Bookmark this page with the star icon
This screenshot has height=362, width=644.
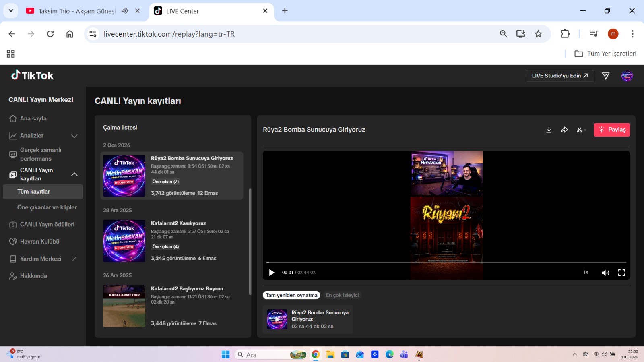(539, 34)
